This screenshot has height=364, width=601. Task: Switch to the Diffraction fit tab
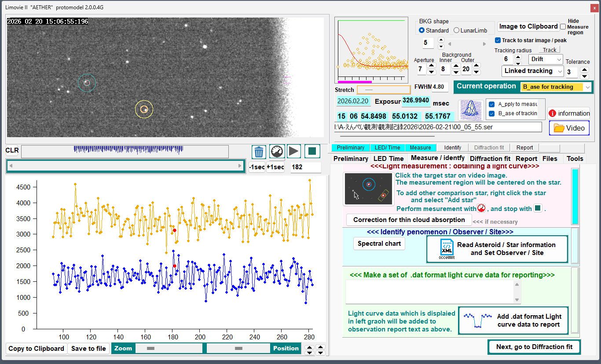[490, 159]
